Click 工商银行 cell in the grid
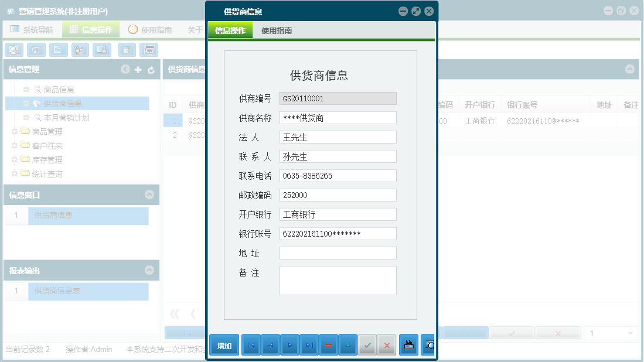The height and width of the screenshot is (362, 644). (x=480, y=121)
